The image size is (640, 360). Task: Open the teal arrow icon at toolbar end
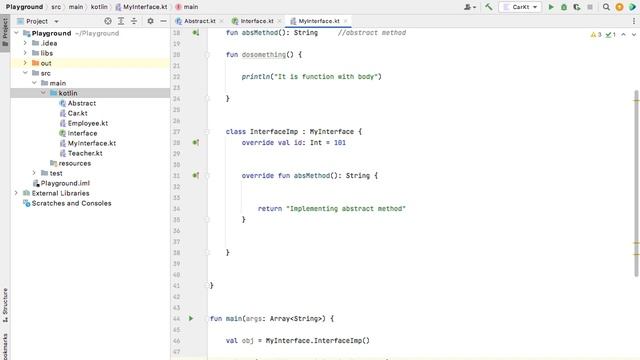(632, 7)
